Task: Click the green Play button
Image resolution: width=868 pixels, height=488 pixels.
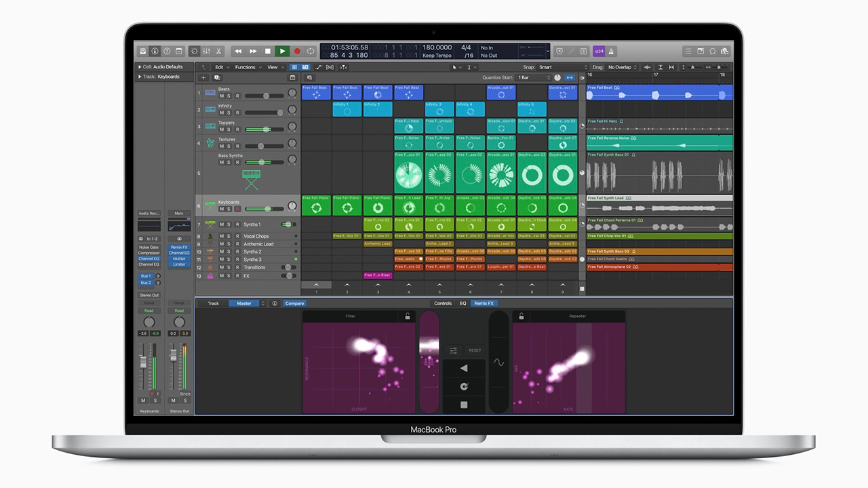Action: (x=283, y=51)
